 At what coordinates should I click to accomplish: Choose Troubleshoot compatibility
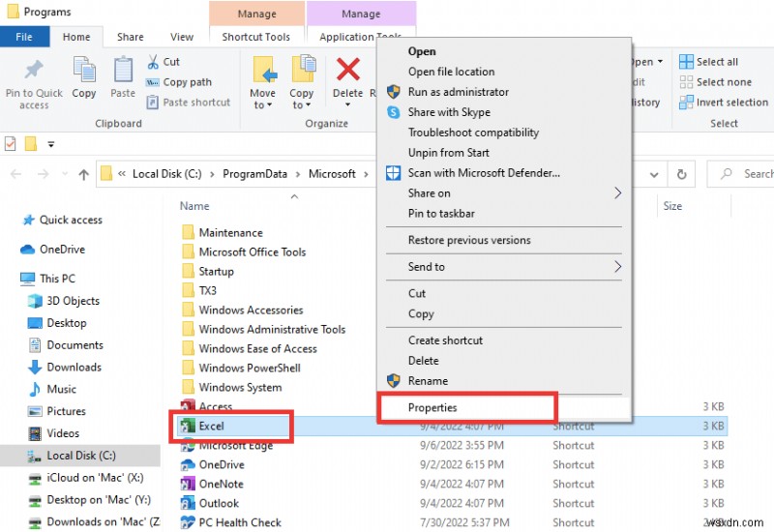pyautogui.click(x=473, y=133)
